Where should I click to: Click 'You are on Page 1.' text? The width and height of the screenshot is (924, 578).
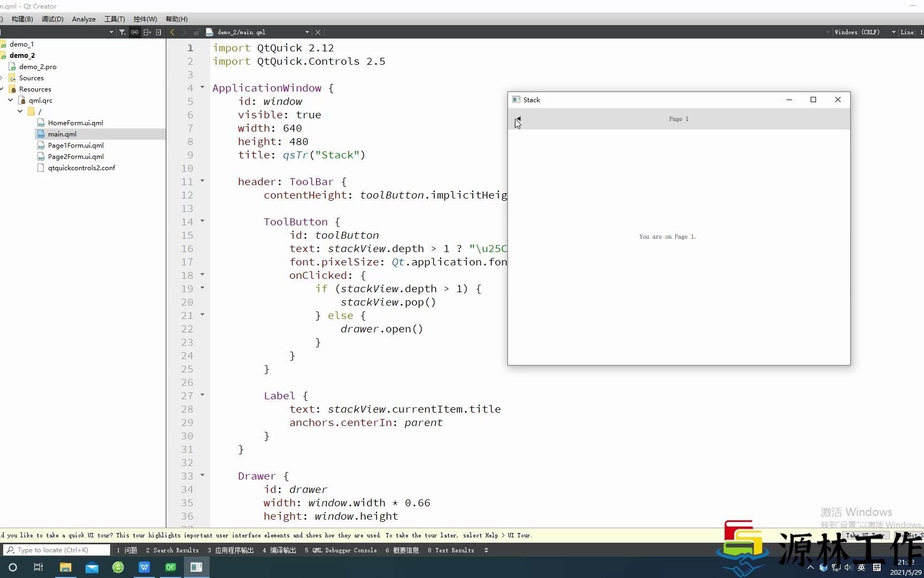click(667, 237)
